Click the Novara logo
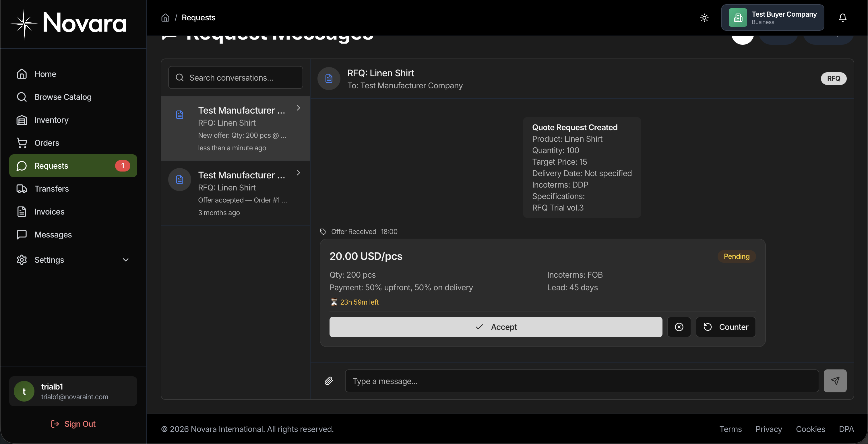Screen dimensions: 868x444 tap(68, 23)
